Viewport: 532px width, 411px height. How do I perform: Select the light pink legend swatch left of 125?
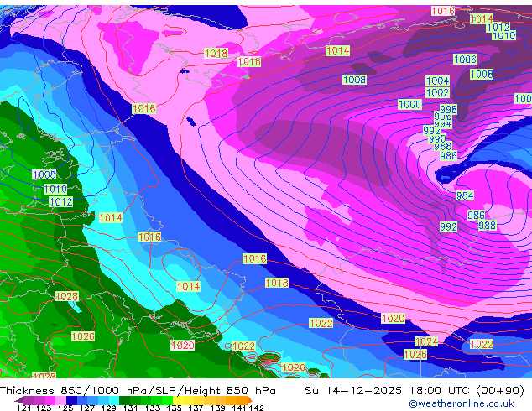(x=60, y=400)
